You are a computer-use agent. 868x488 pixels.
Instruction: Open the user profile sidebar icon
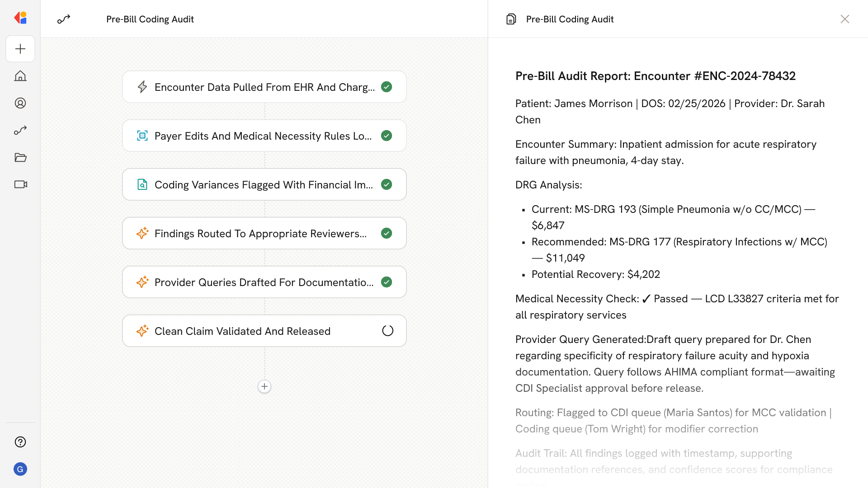20,103
